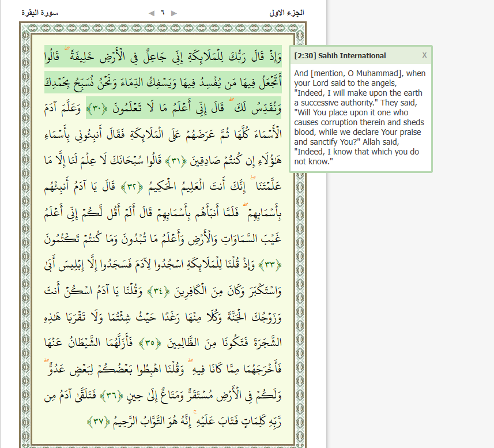
Task: Click the verse 34 end marker (٣٤)
Action: (159, 291)
